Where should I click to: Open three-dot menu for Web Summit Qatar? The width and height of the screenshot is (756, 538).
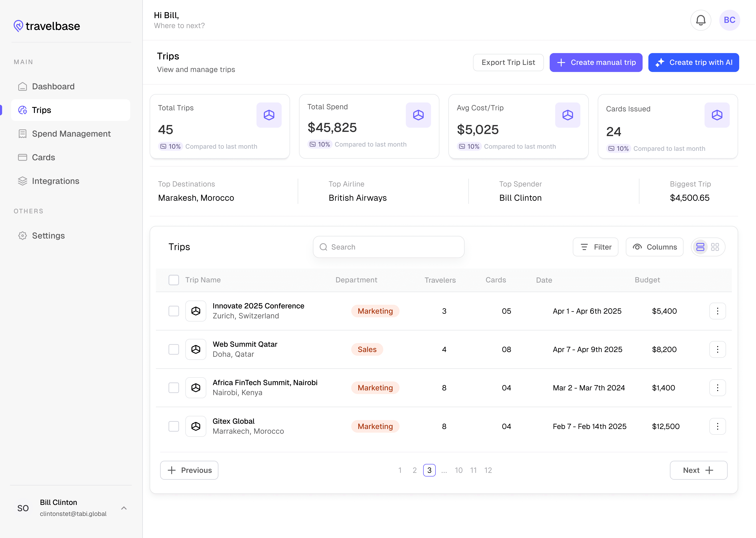click(717, 349)
